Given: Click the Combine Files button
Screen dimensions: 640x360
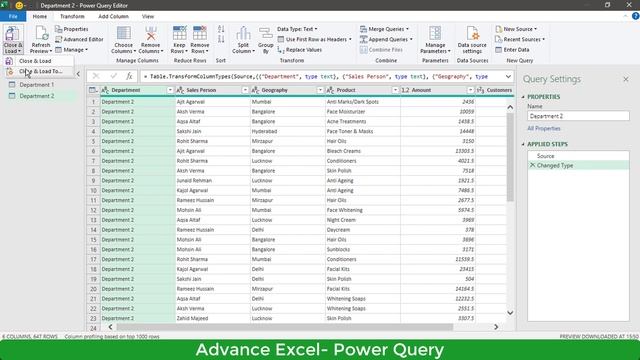Looking at the screenshot, I should point(381,49).
